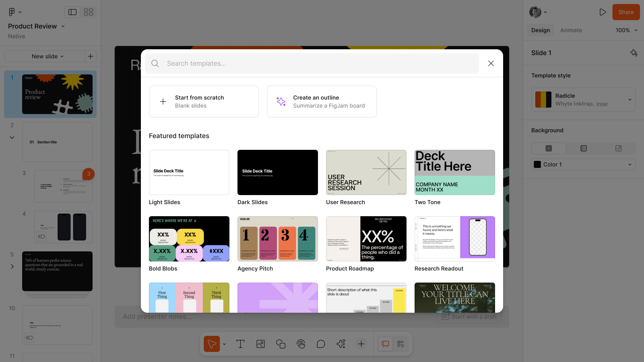This screenshot has width=644, height=362.
Task: Toggle the design mode layout icon
Action: pyautogui.click(x=401, y=344)
